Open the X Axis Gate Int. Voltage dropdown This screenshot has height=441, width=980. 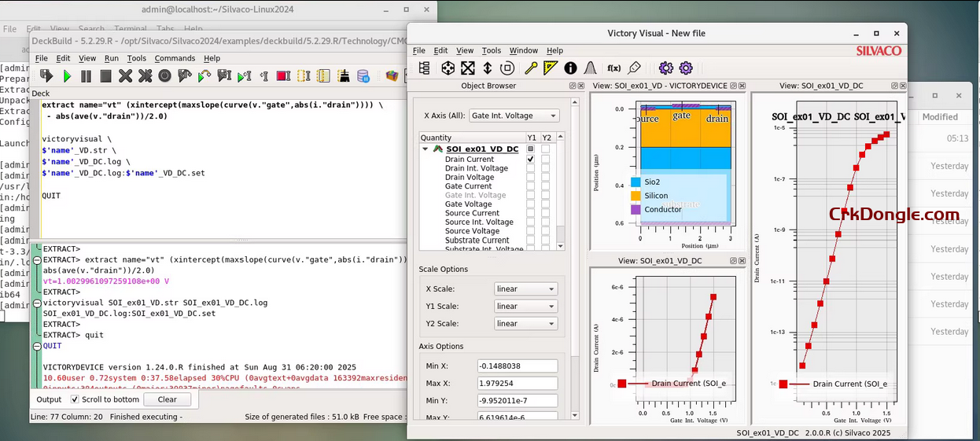[514, 116]
